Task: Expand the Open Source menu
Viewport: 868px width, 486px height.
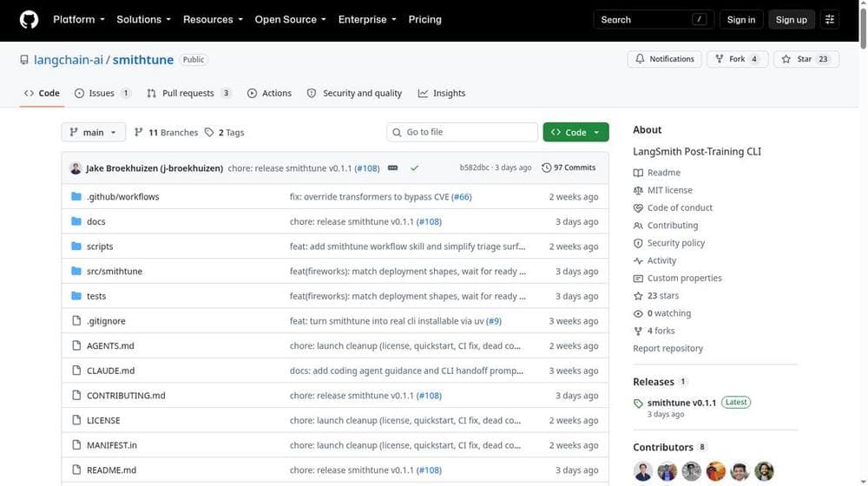Action: point(290,19)
